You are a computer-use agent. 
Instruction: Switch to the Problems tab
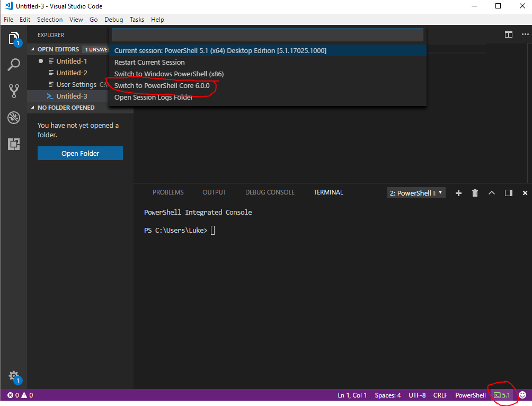168,192
